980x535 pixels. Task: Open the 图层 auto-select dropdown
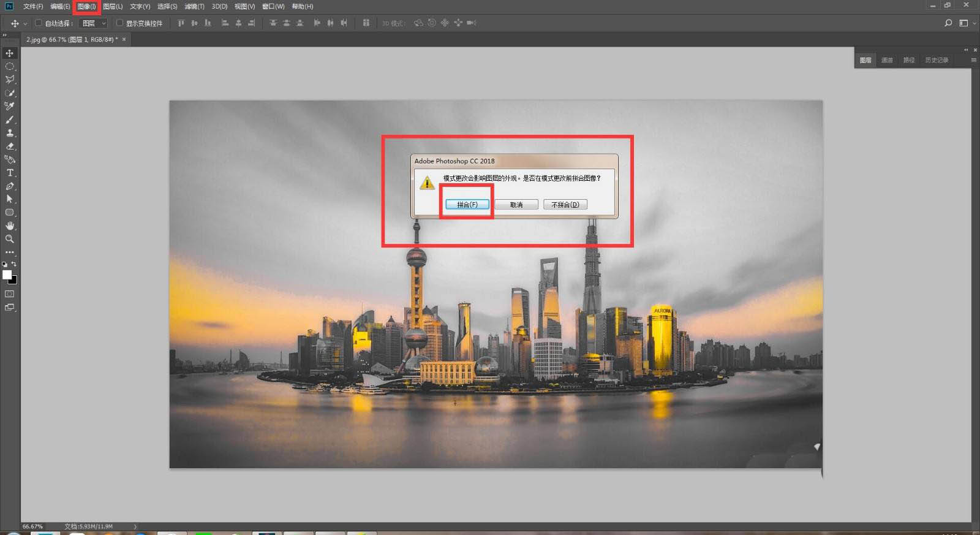94,23
